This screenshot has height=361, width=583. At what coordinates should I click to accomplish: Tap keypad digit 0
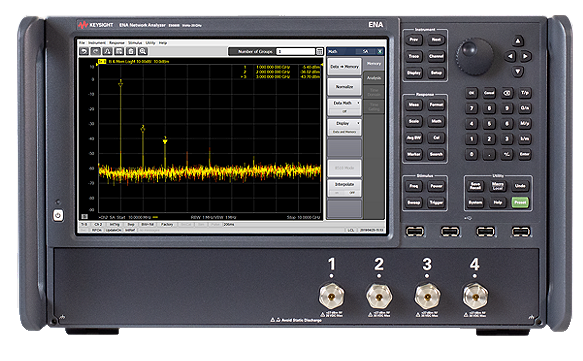(471, 154)
